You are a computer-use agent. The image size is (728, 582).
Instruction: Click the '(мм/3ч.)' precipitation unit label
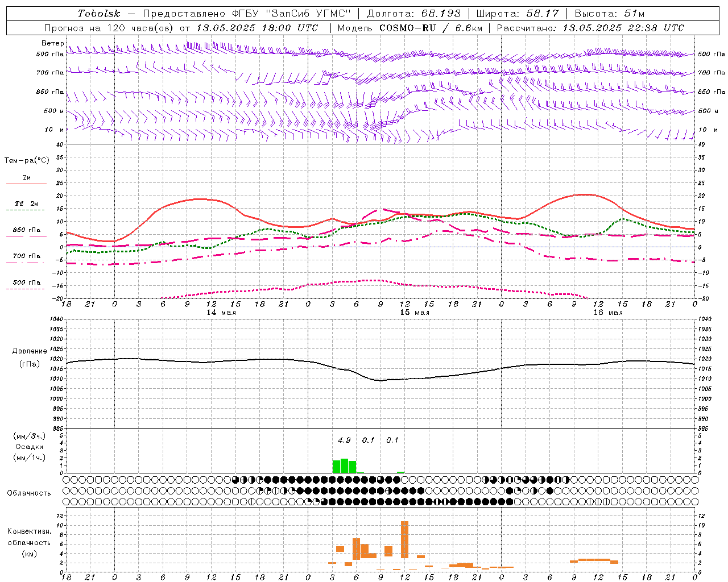point(30,436)
